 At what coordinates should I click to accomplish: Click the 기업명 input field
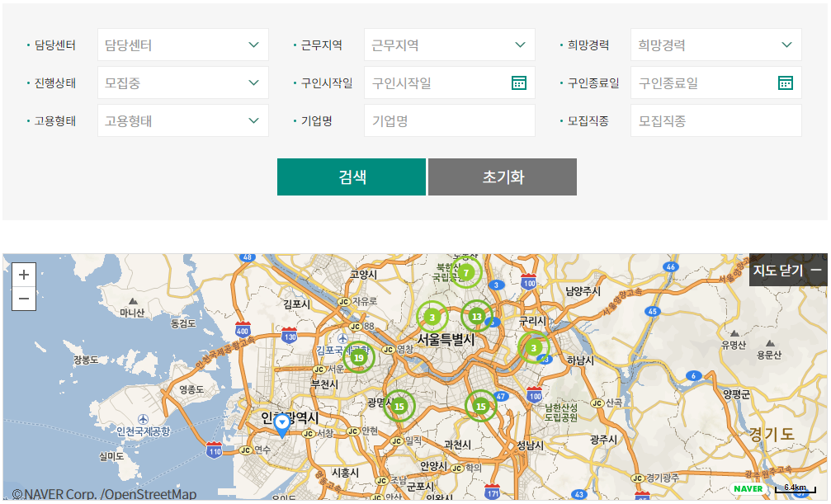449,120
